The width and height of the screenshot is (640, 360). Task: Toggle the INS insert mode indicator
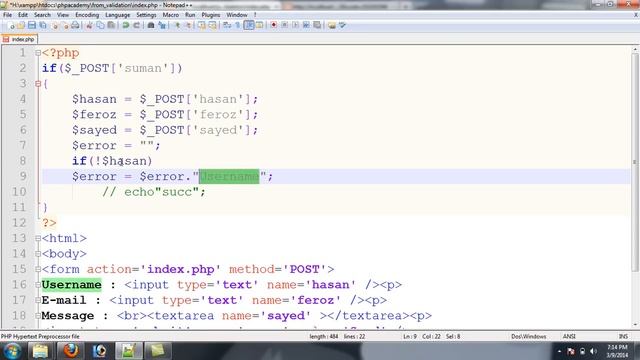pos(623,337)
